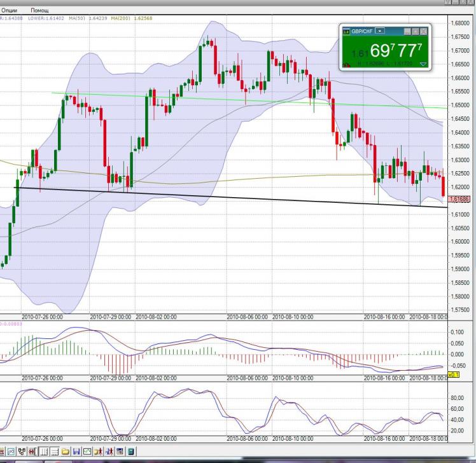Open the line chart icon in bottom toolbar

pos(11,452)
